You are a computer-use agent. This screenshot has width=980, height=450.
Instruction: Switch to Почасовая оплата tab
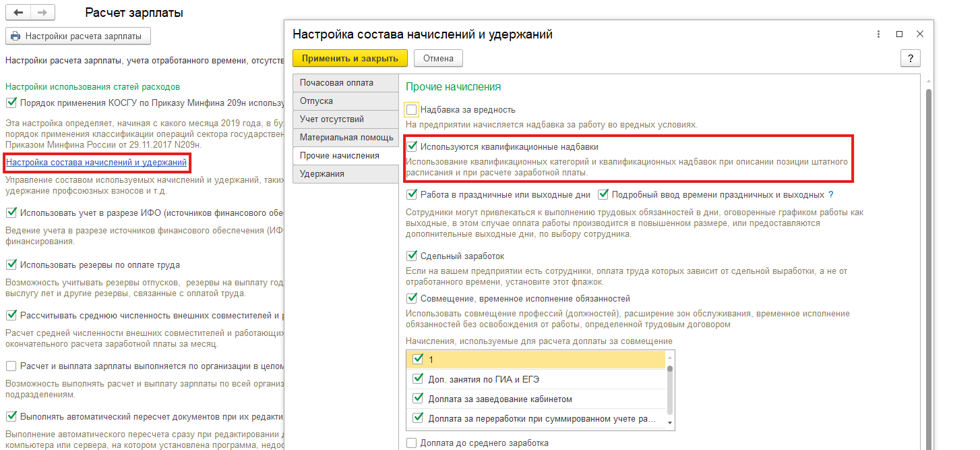click(346, 83)
